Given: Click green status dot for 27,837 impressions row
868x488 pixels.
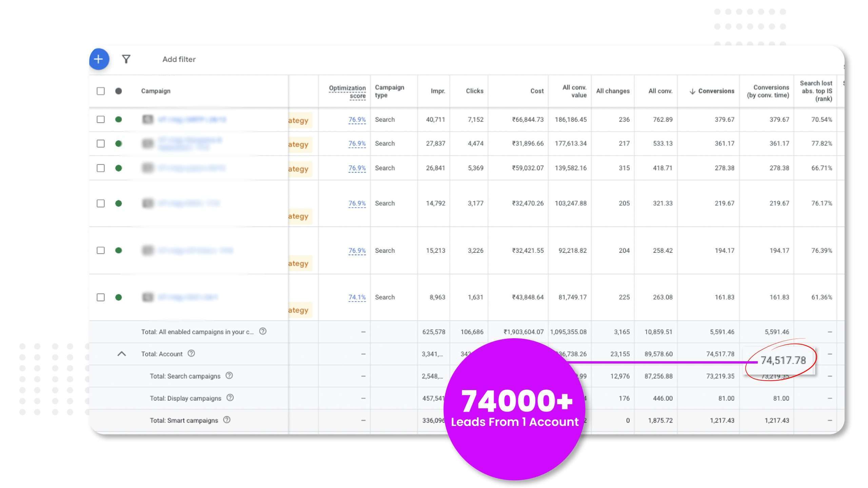Looking at the screenshot, I should click(118, 144).
